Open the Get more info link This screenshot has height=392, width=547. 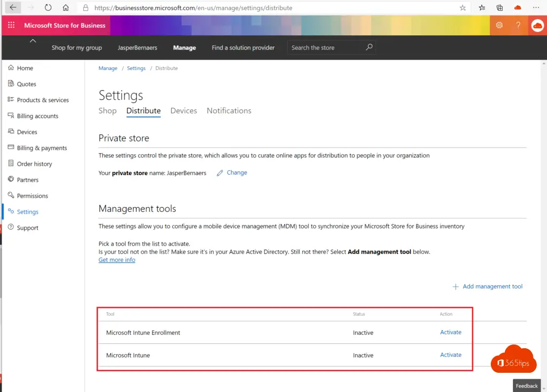click(117, 260)
